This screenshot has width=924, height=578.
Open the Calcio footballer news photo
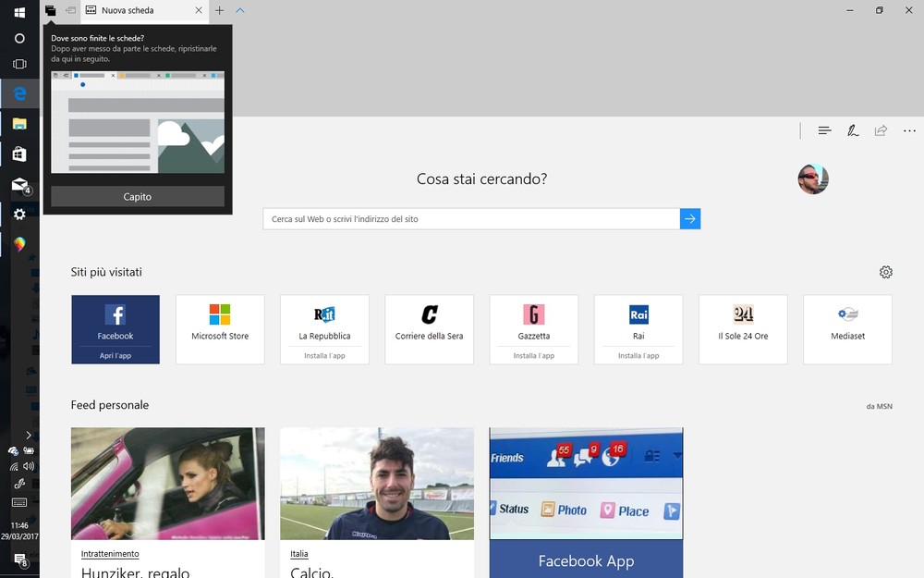click(x=377, y=484)
